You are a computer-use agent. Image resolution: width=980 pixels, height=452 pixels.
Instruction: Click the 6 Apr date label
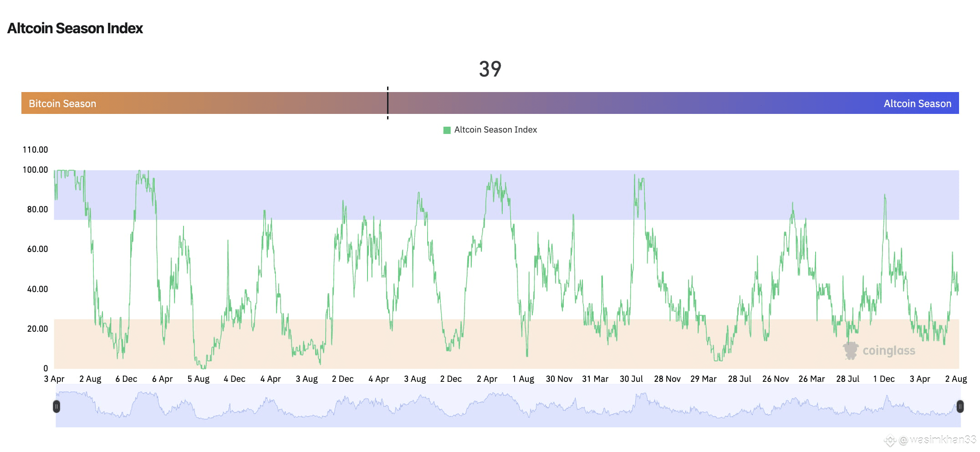(163, 379)
